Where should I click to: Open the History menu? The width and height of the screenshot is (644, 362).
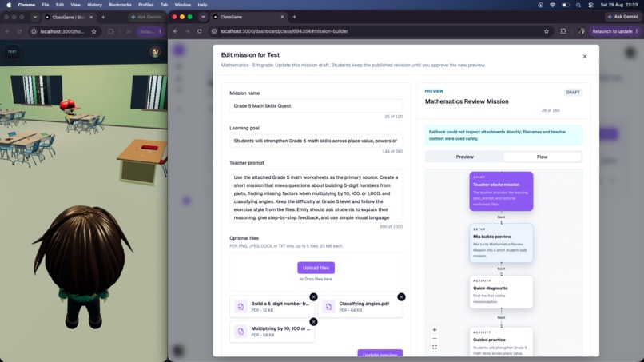click(x=94, y=5)
